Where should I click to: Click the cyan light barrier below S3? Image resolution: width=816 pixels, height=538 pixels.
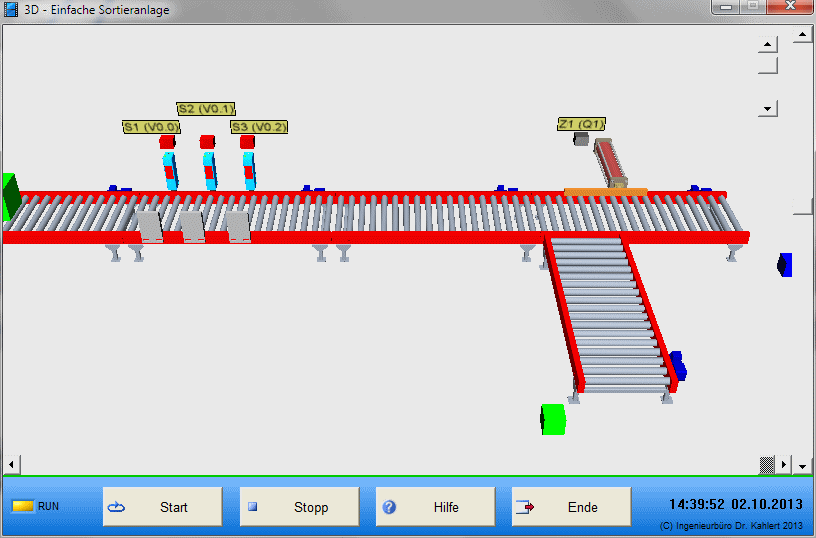pos(249,171)
